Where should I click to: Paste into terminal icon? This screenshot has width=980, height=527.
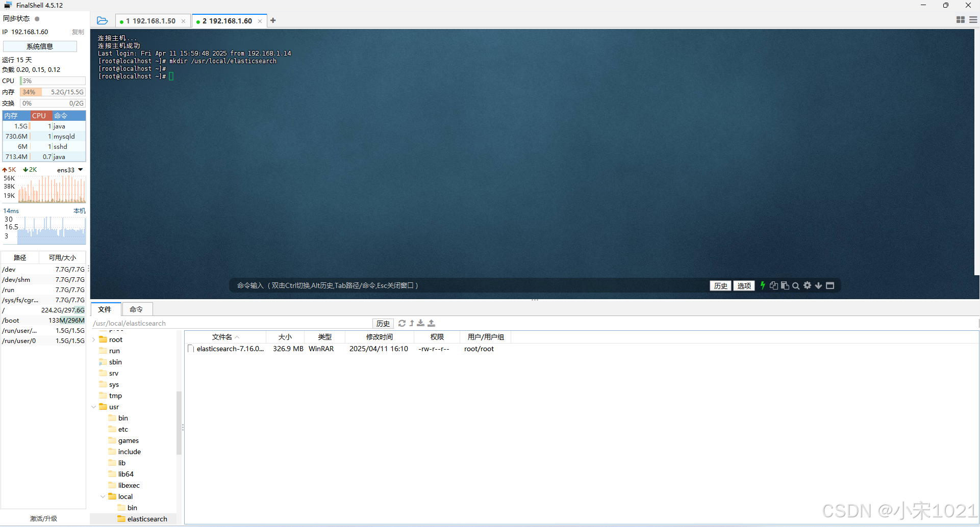785,285
